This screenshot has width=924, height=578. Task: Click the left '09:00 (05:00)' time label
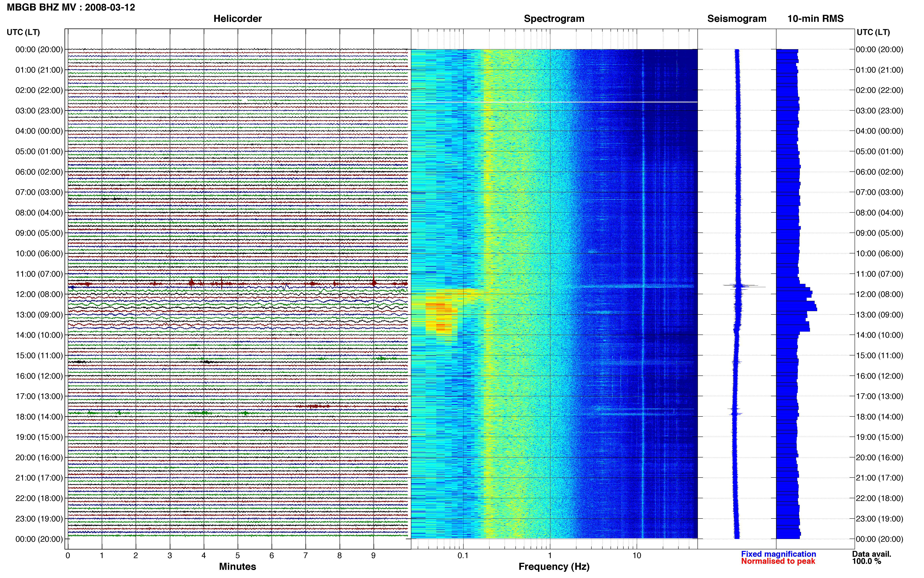(39, 233)
